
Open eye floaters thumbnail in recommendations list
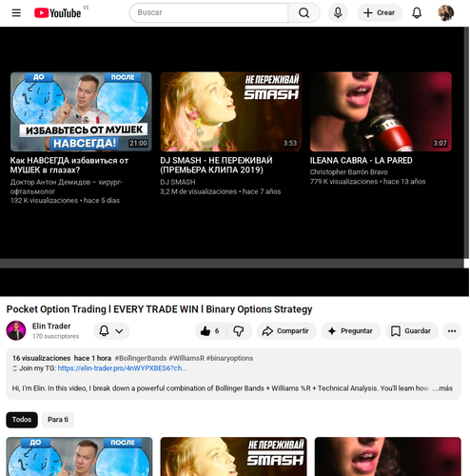[x=79, y=456]
